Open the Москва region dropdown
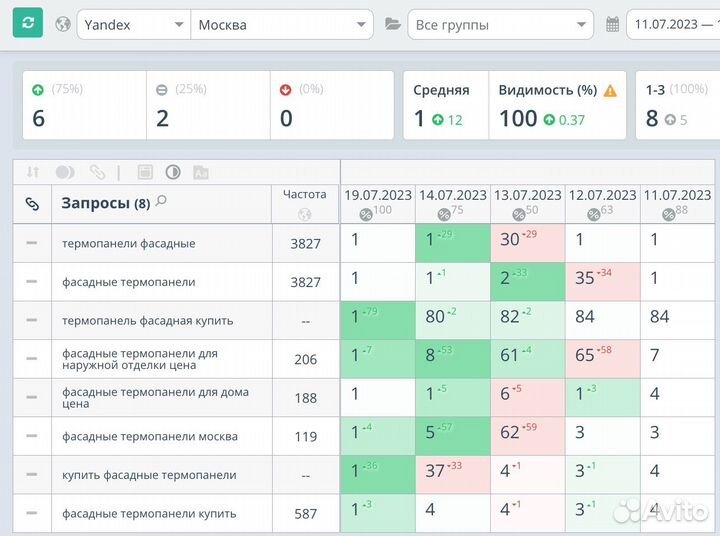 tap(282, 24)
